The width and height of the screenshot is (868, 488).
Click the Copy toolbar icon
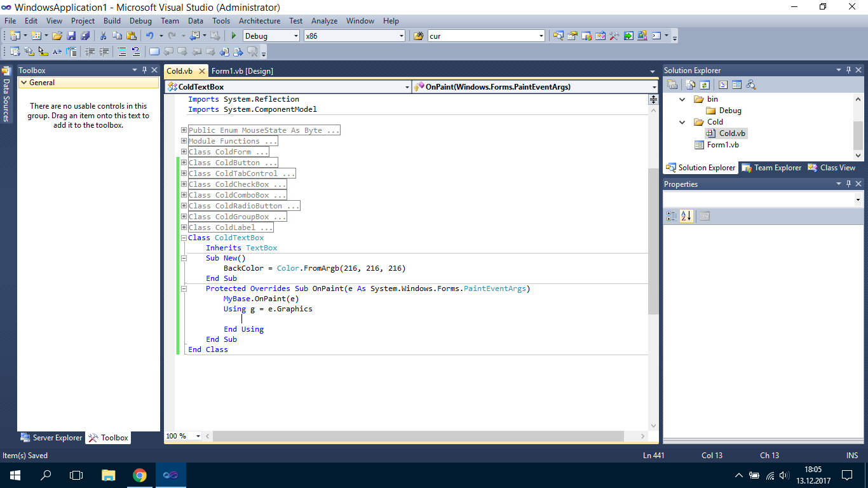point(117,36)
